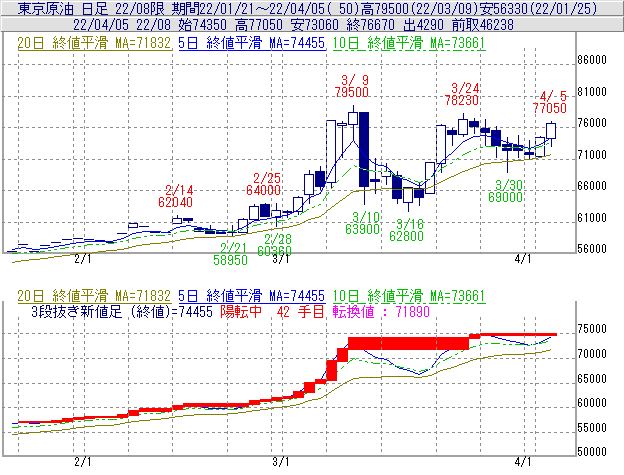Screen dimensions: 624x475
Task: Click the 2/21 58950 low label
Action: [x=230, y=254]
